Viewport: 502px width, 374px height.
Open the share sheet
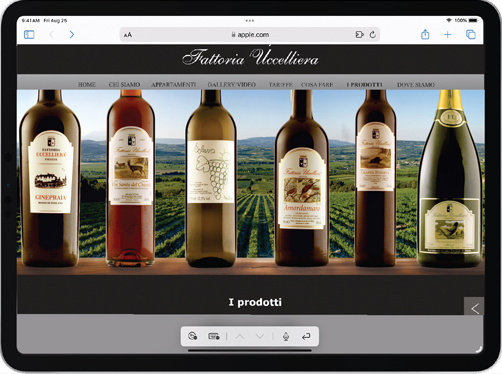tap(425, 34)
